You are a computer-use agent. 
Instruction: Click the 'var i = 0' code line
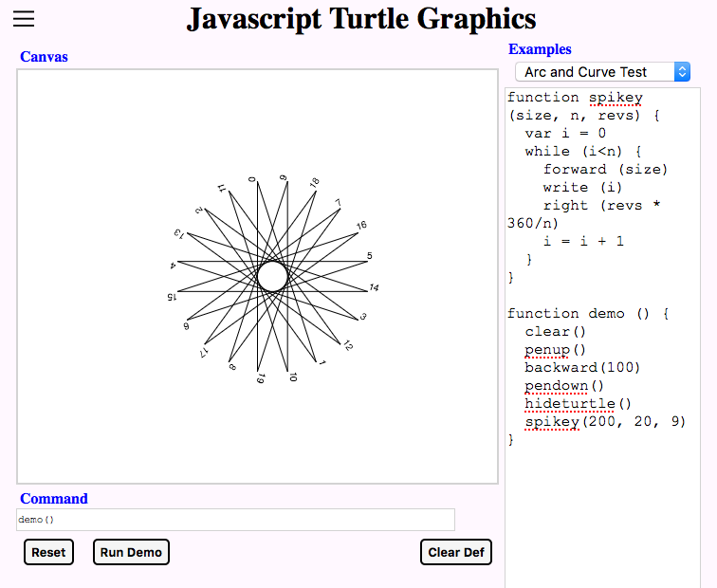coord(565,133)
